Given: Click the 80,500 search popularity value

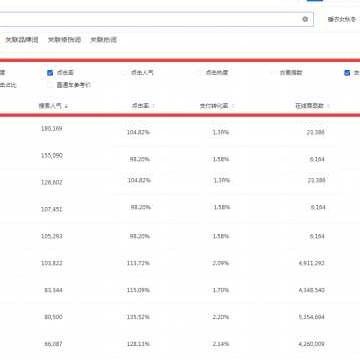Looking at the screenshot, I should coord(53,317).
